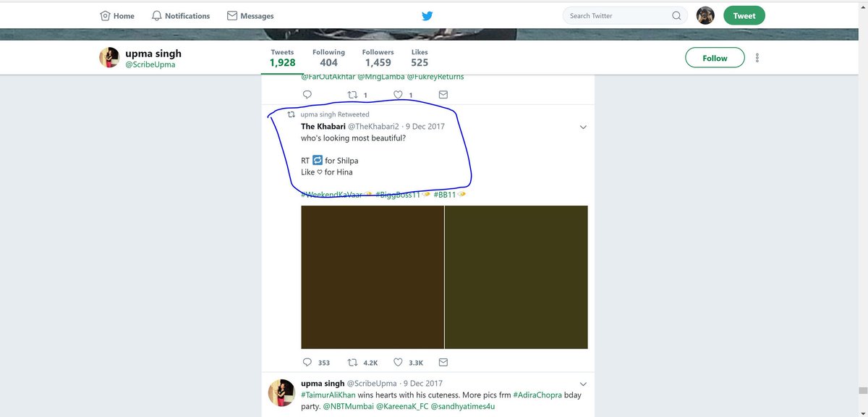Open the @MrigLamba mention link

click(380, 77)
